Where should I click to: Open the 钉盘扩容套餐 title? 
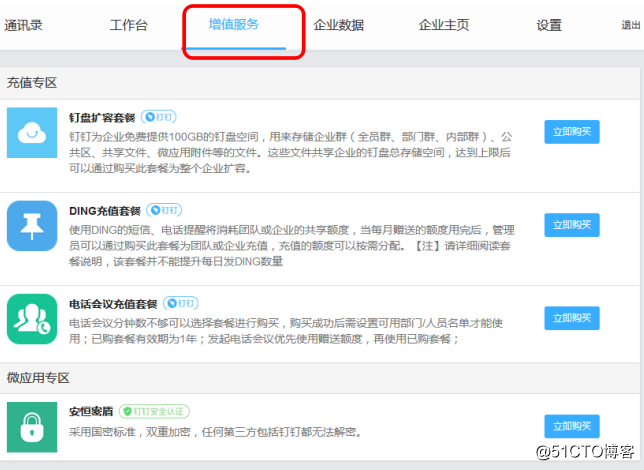tap(102, 118)
